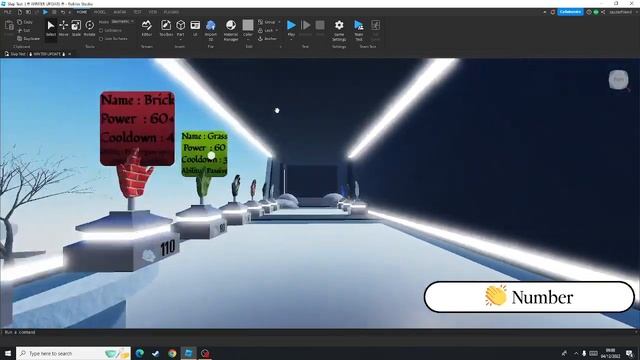This screenshot has width=640, height=360.
Task: Click the Number clap badge button
Action: (529, 297)
